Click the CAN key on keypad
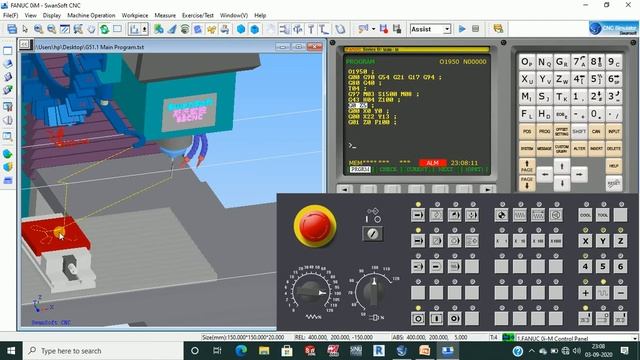The height and width of the screenshot is (360, 640). click(x=596, y=131)
